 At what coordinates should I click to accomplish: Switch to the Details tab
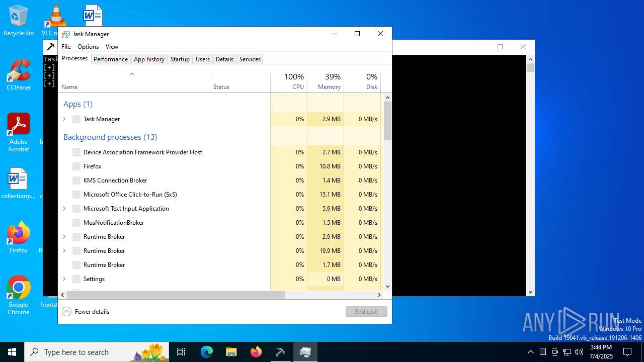coord(224,59)
